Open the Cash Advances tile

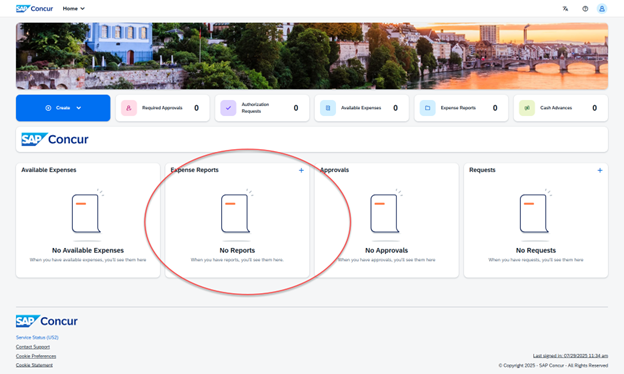coord(561,108)
